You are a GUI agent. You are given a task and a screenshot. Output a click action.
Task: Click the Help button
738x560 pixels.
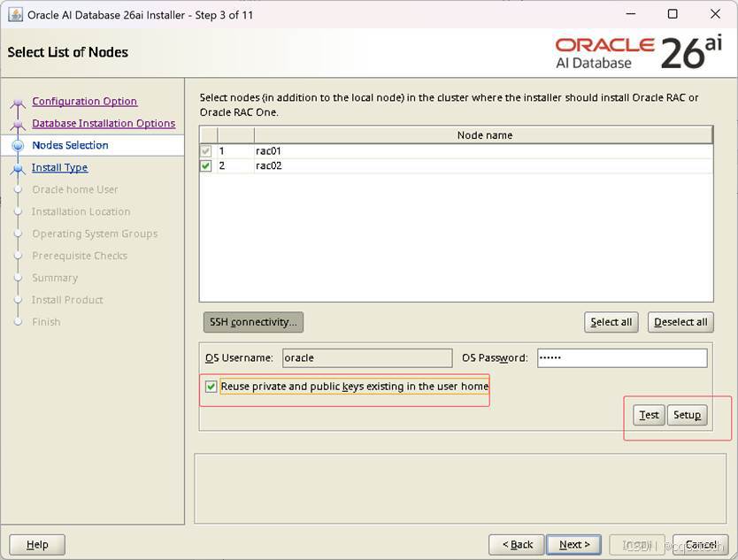click(x=37, y=545)
